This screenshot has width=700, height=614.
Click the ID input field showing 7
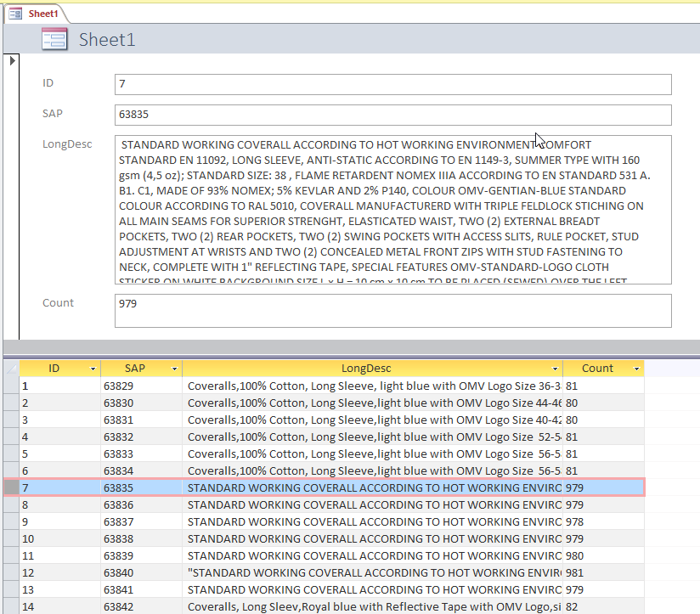pos(392,84)
